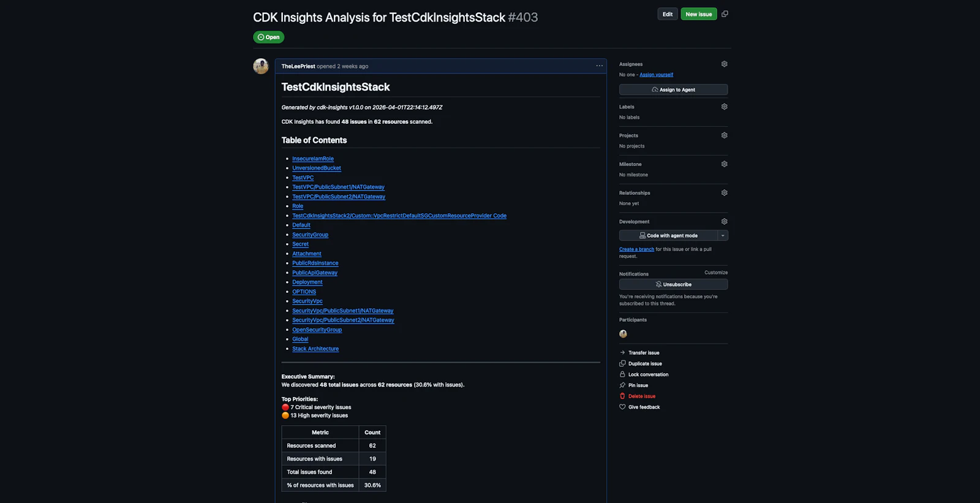Screen dimensions: 980x503
Task: Click the Unsubscribe button
Action: click(674, 285)
